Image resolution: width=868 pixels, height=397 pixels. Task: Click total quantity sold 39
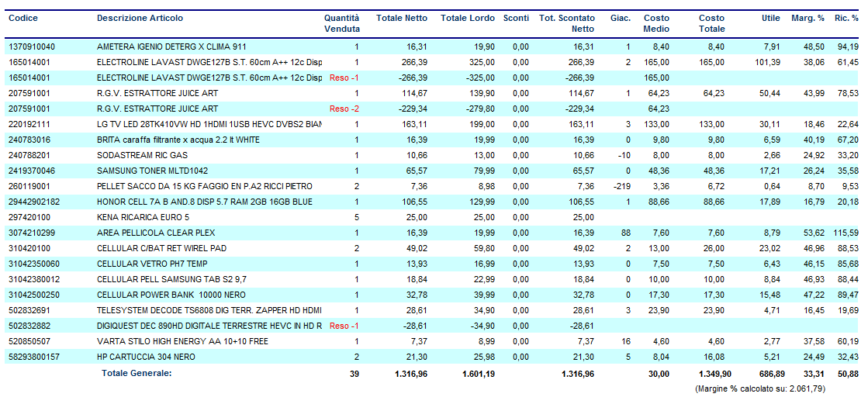(x=354, y=375)
